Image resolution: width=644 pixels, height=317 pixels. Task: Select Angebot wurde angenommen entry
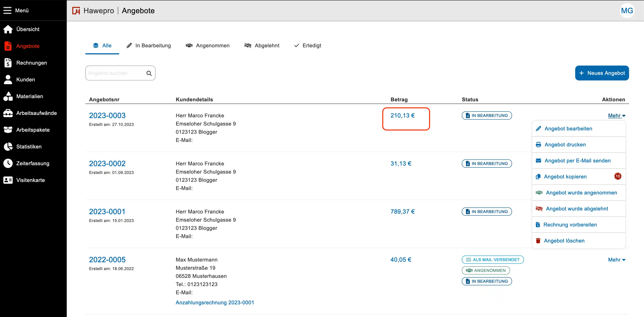[x=579, y=193]
